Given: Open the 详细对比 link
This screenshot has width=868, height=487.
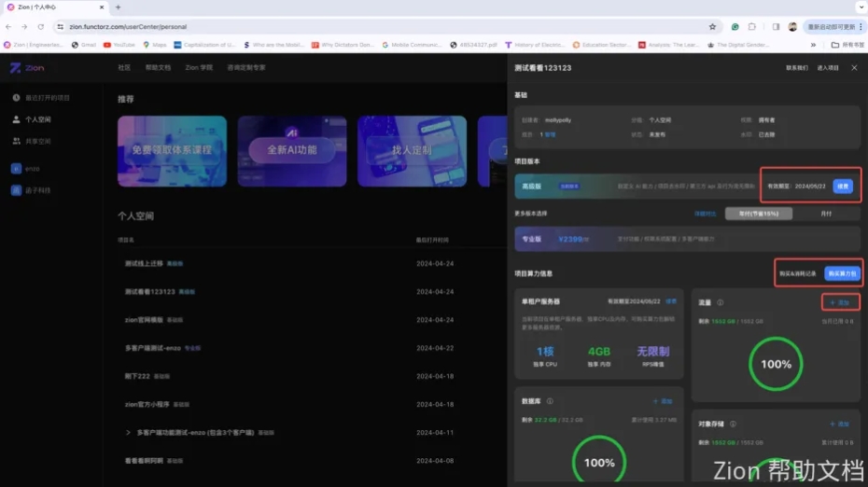Looking at the screenshot, I should (705, 214).
